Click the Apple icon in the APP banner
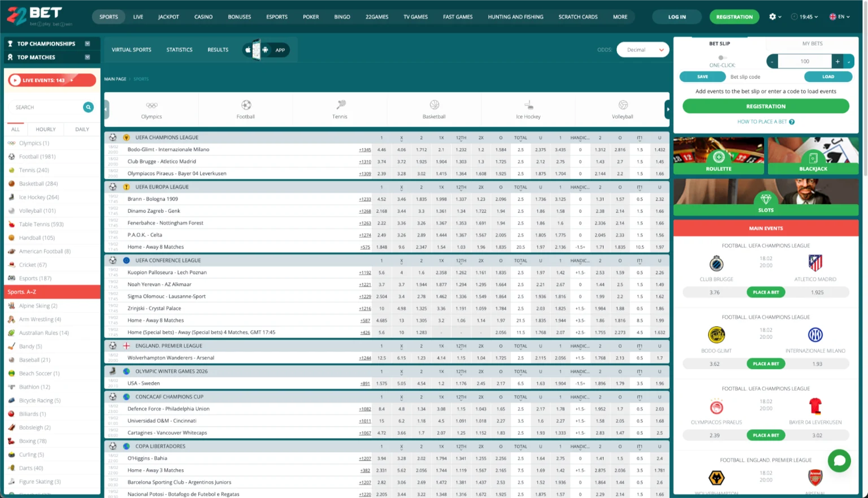Screen dimensions: 868x498 249,50
